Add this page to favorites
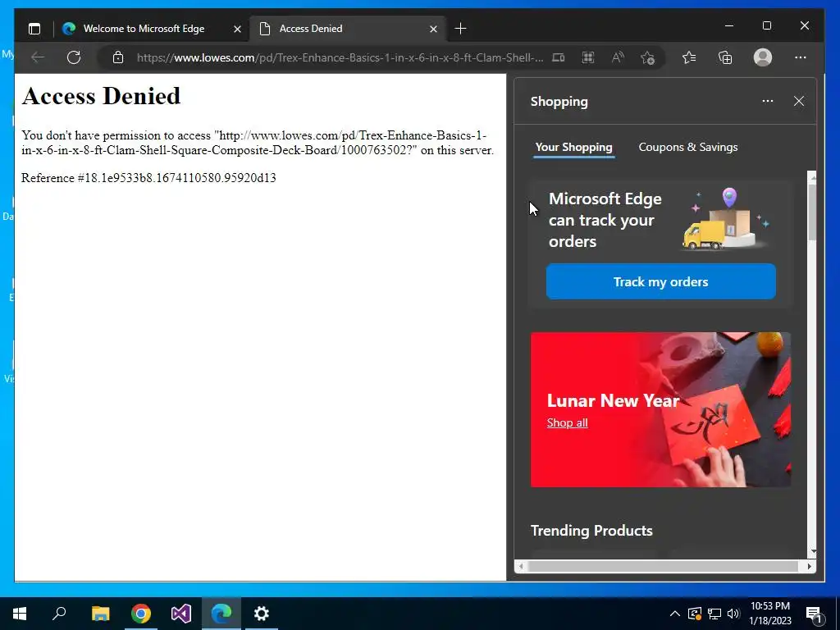The image size is (840, 630). [648, 57]
